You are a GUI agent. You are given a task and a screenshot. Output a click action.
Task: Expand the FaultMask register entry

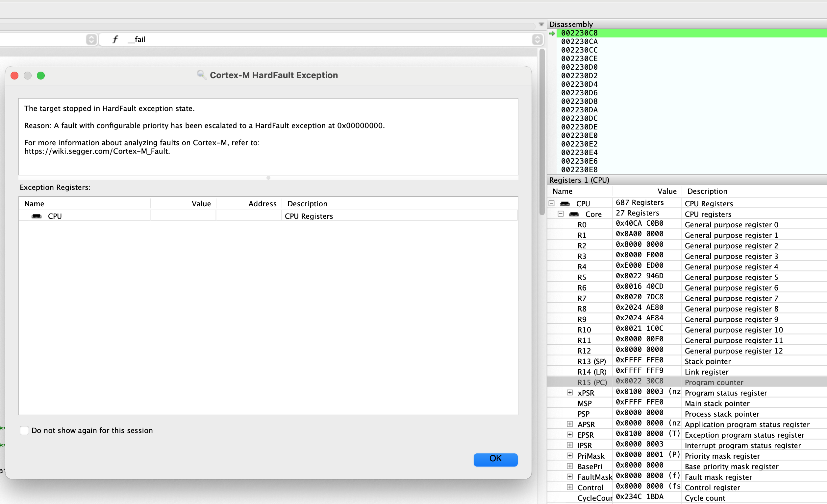pos(570,476)
